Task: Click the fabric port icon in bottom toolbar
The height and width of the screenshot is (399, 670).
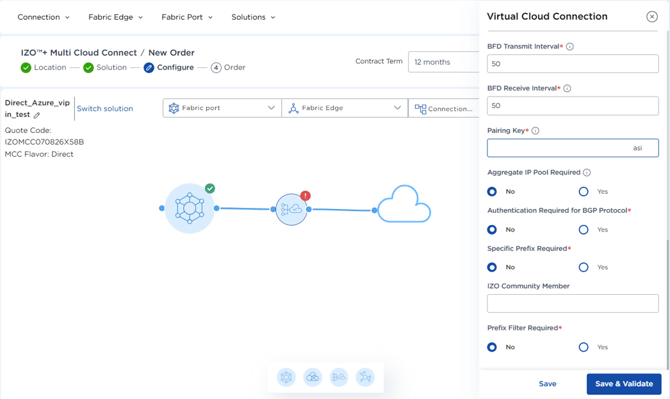Action: click(x=286, y=377)
